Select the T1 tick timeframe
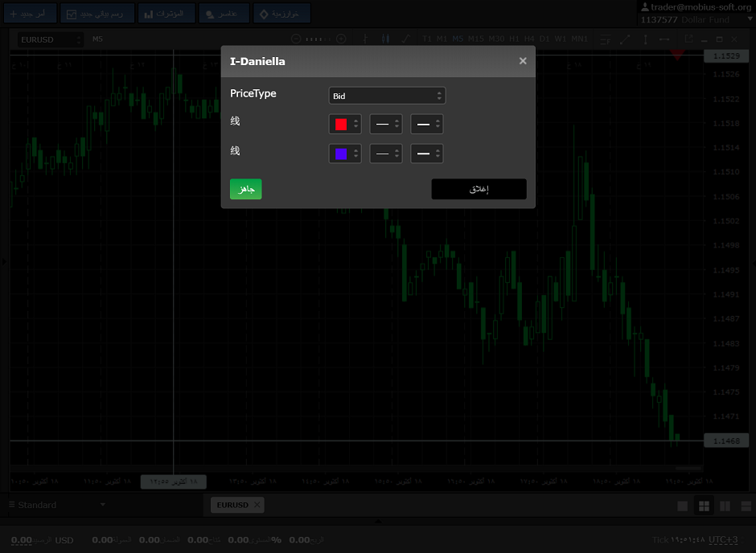Image resolution: width=756 pixels, height=553 pixels. (427, 39)
